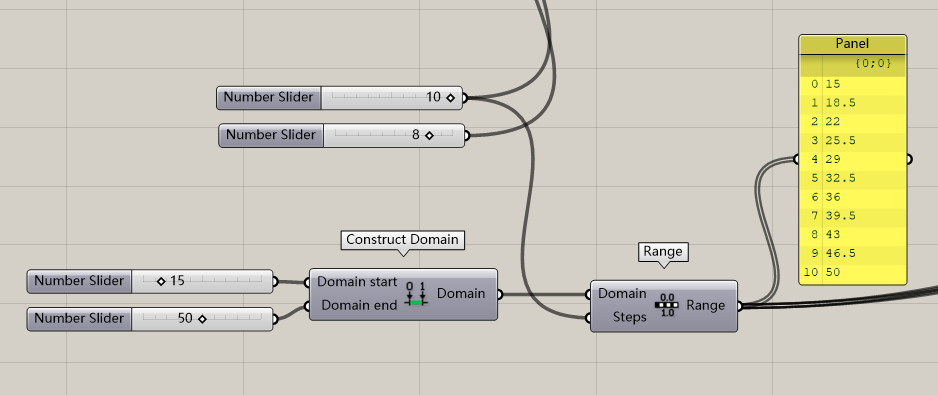This screenshot has height=395, width=938.
Task: Click the Panel path header {0;0}
Action: 873,63
